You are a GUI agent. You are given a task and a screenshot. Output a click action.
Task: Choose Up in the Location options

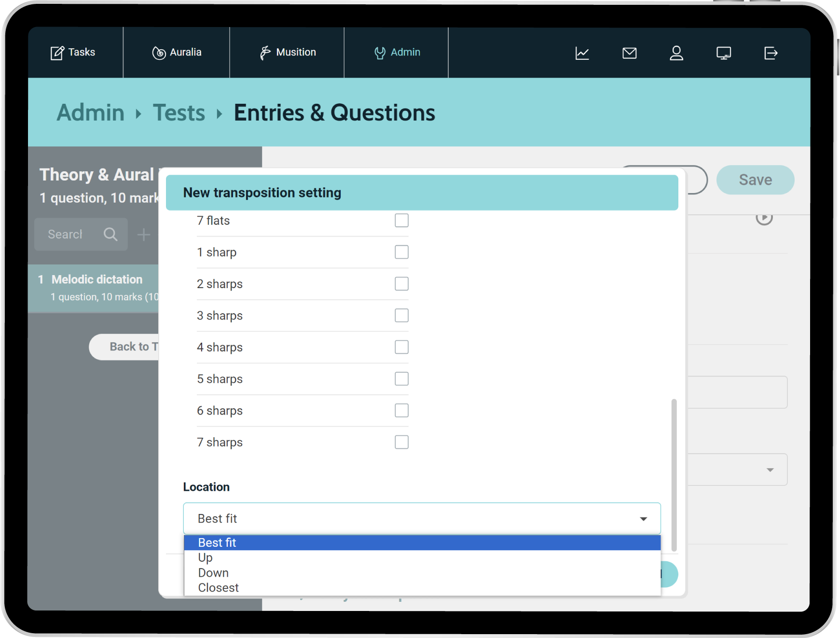(x=206, y=558)
